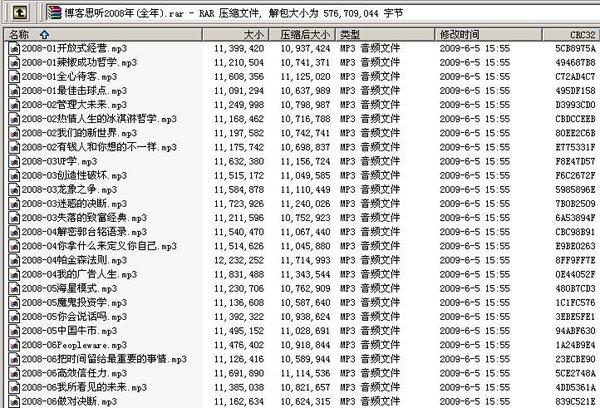
Task: Select file icon of 2008-05海星模式.mp3
Action: coord(14,289)
